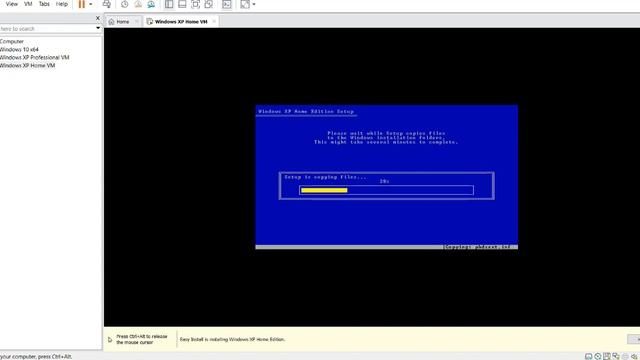The height and width of the screenshot is (360, 640).
Task: Revert the VM to its previous snapshot
Action: point(138,4)
